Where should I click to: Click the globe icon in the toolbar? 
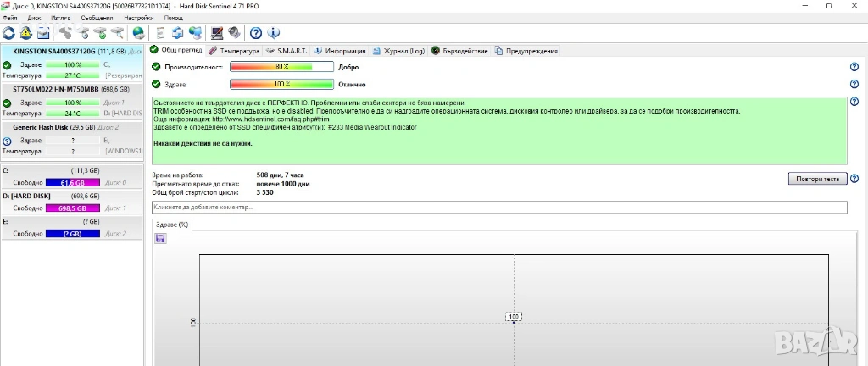click(x=139, y=33)
